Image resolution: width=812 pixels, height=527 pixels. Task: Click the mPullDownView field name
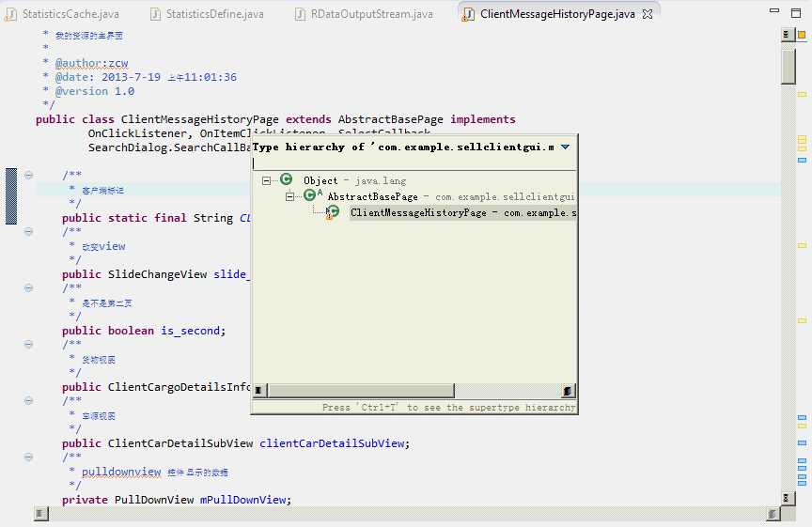click(242, 500)
